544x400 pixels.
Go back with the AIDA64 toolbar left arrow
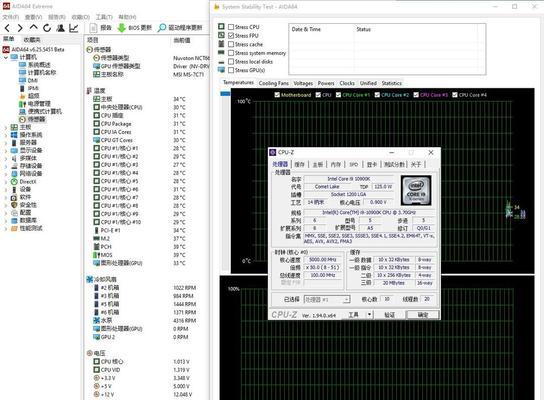(7, 28)
